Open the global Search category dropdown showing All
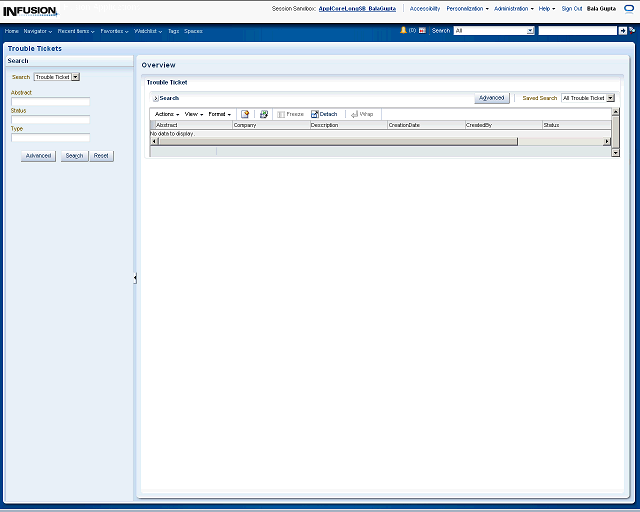 click(494, 31)
